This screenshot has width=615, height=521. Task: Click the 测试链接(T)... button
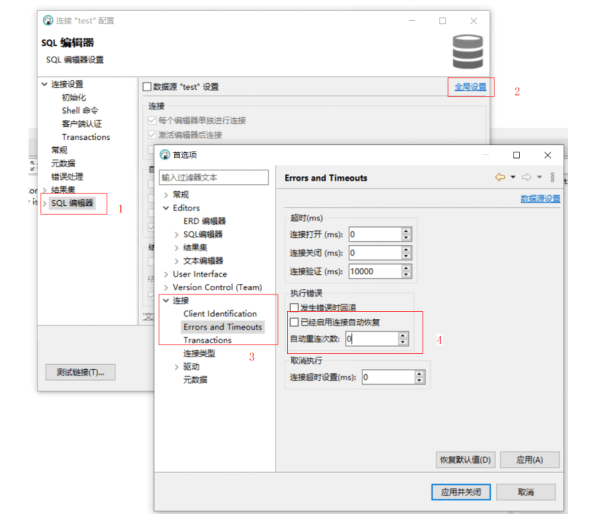80,372
